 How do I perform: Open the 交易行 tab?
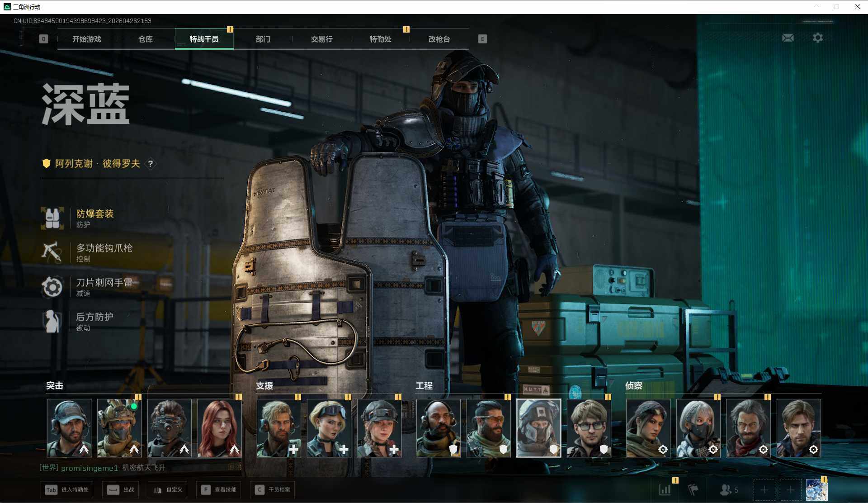click(x=321, y=39)
